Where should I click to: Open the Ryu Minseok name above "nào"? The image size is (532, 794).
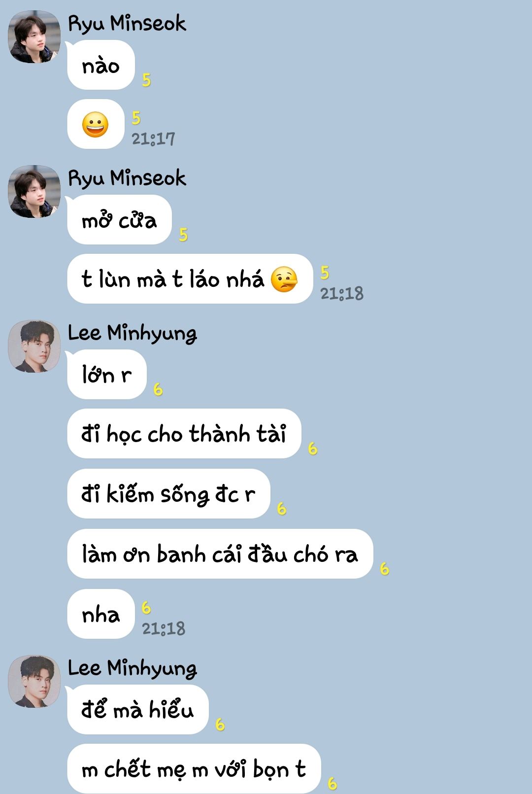coord(127,23)
